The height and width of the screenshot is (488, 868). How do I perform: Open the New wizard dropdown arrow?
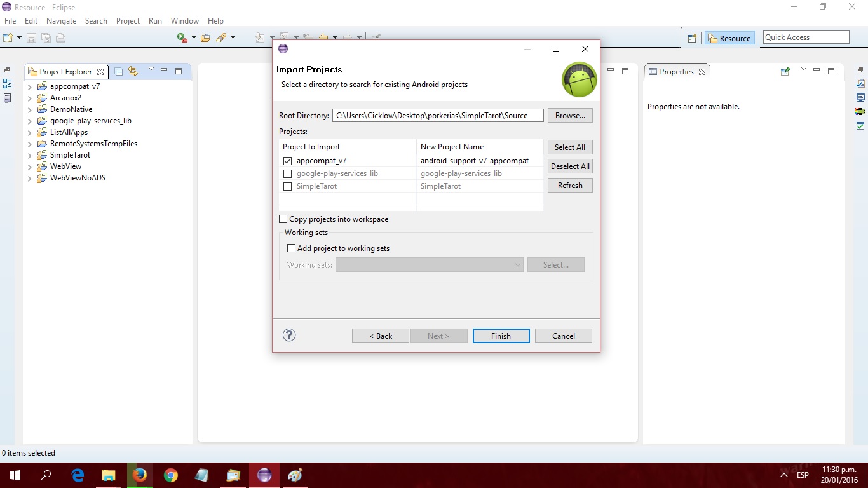click(x=19, y=38)
